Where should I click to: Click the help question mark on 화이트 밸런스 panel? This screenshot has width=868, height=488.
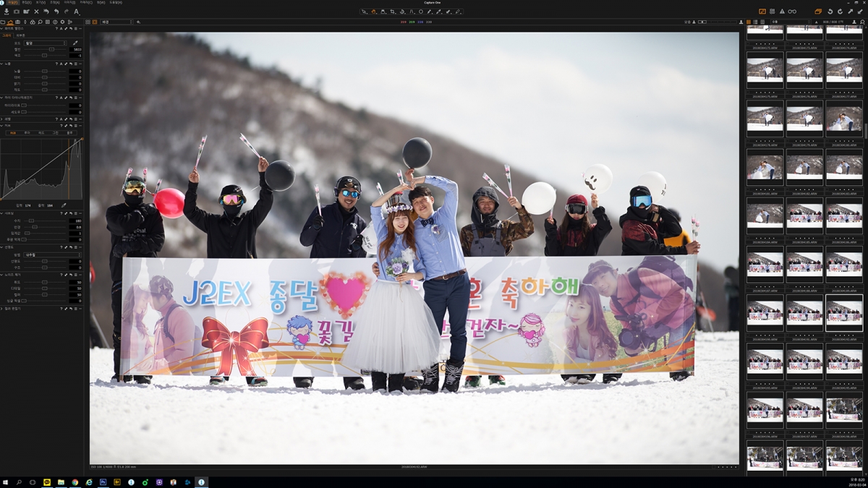click(x=56, y=29)
